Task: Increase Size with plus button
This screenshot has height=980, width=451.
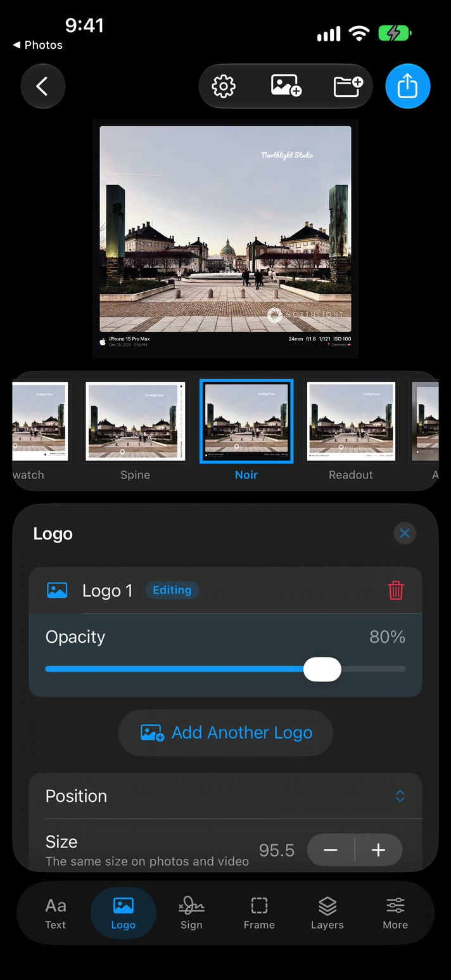Action: 379,850
